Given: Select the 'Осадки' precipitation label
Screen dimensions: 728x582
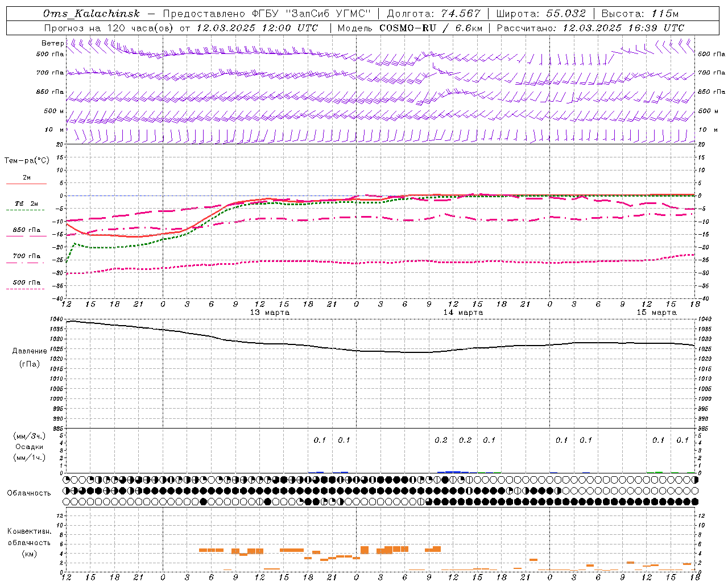Looking at the screenshot, I should point(30,447).
